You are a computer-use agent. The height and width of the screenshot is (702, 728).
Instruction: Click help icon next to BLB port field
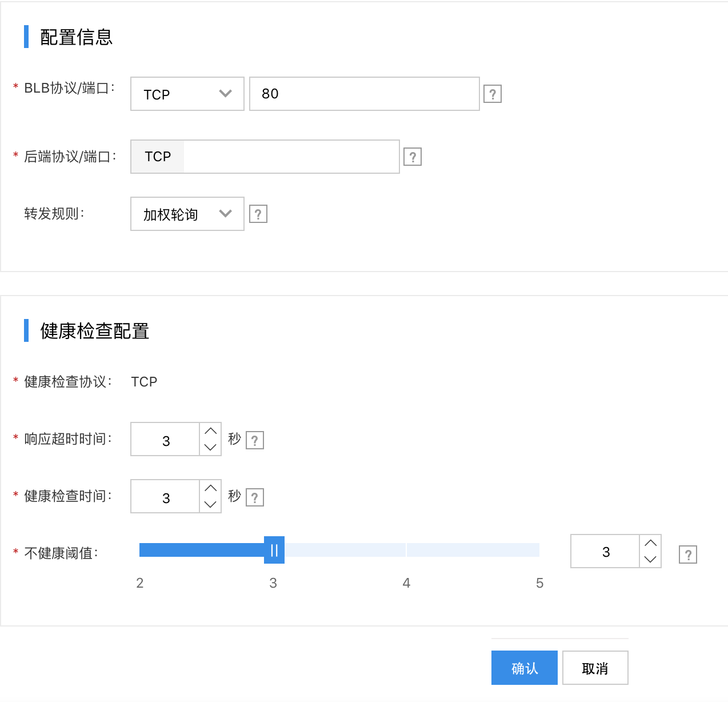tap(492, 94)
